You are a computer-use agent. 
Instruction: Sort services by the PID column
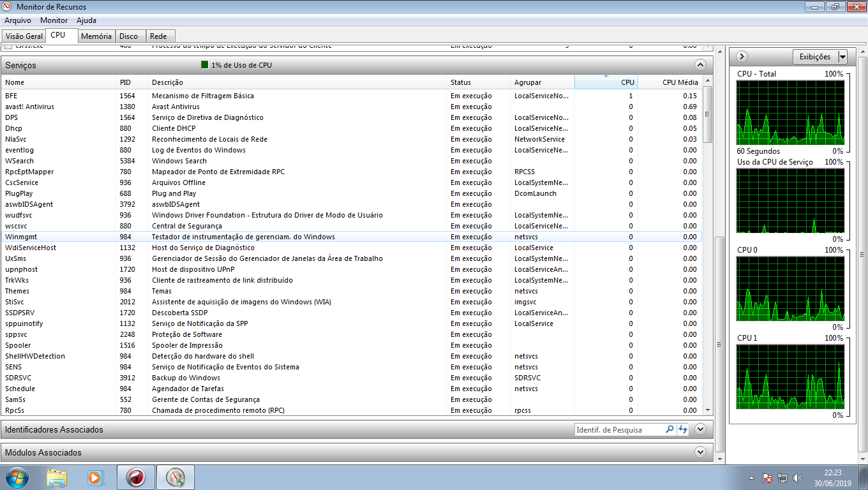131,82
